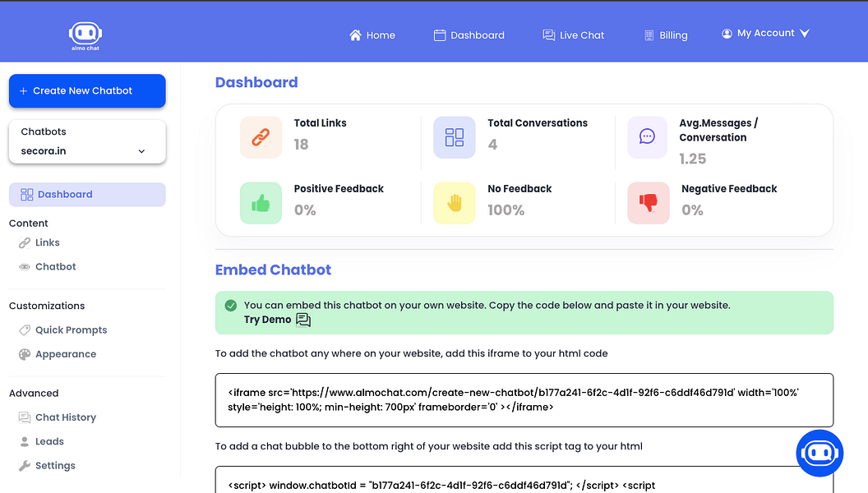Open the Home navigation link

point(372,35)
